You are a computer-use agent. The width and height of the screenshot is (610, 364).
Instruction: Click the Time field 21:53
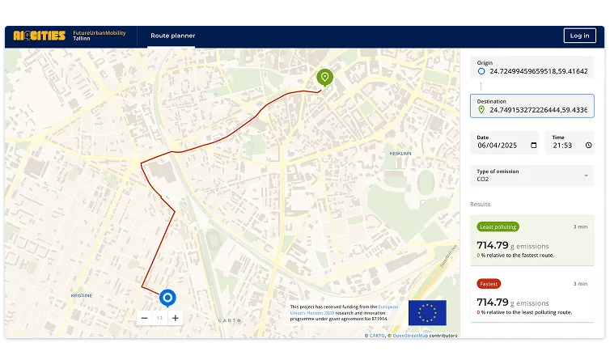click(x=570, y=142)
